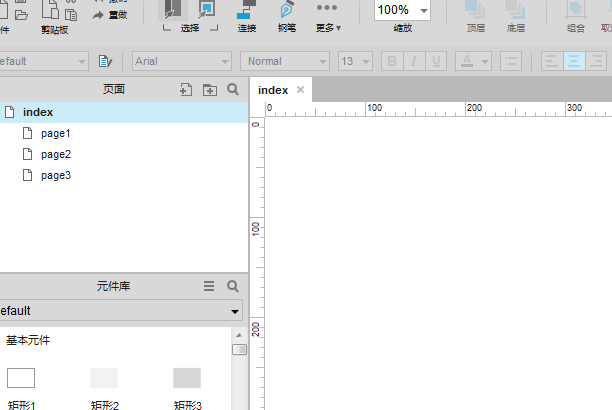Click Send to Back (底层) icon
612x410 pixels.
(515, 10)
